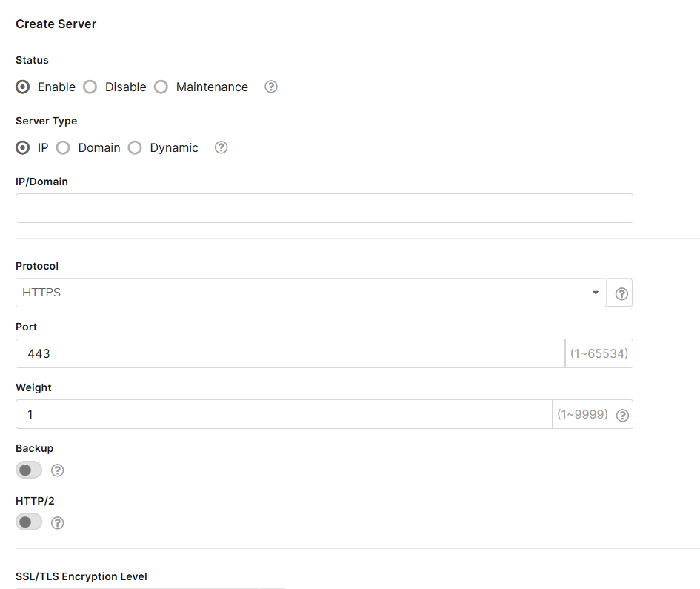This screenshot has height=589, width=700.
Task: Click the IP/Domain input field
Action: [x=324, y=208]
